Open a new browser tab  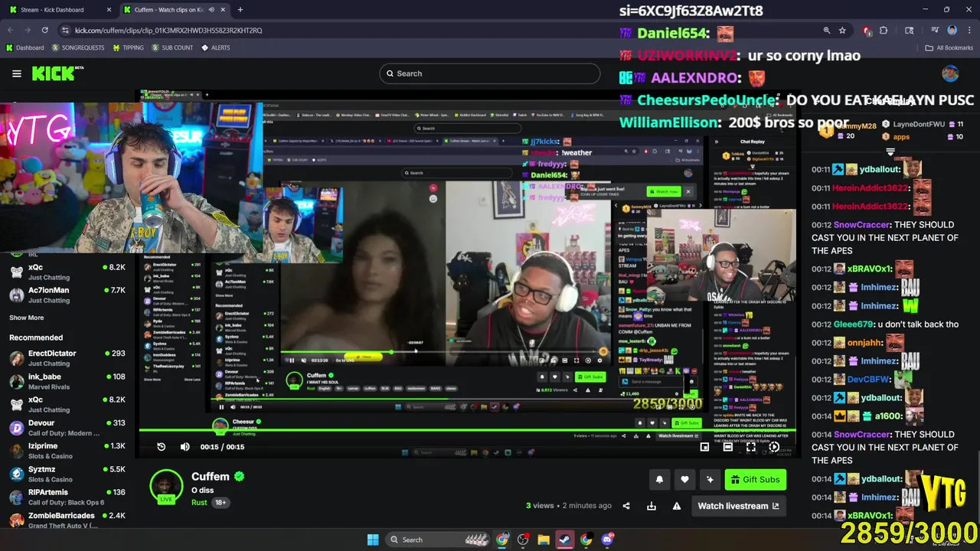pyautogui.click(x=240, y=10)
